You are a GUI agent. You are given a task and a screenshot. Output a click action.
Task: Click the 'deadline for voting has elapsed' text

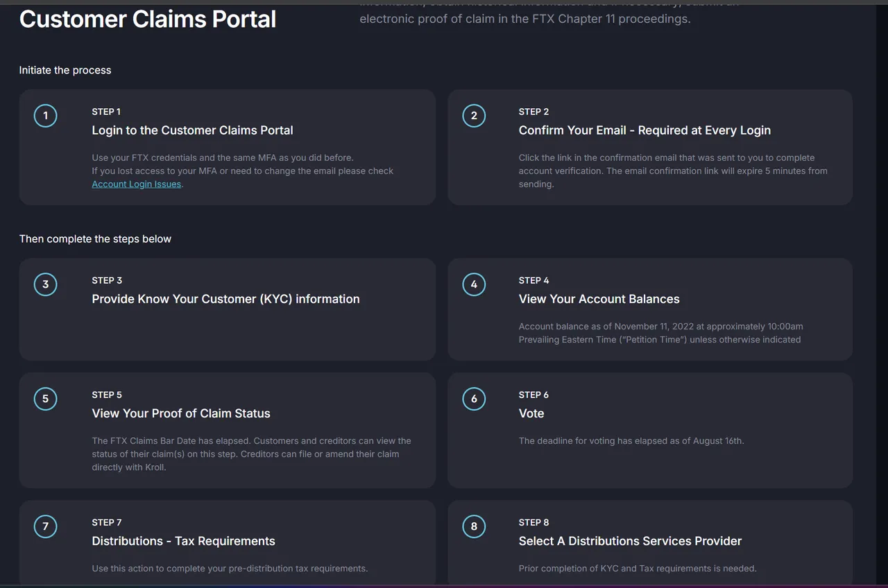pos(631,440)
